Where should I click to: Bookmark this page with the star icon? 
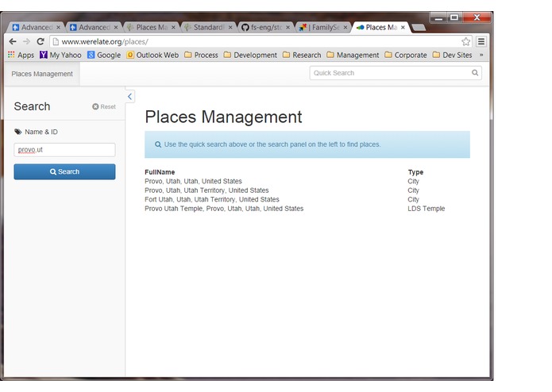pyautogui.click(x=465, y=41)
